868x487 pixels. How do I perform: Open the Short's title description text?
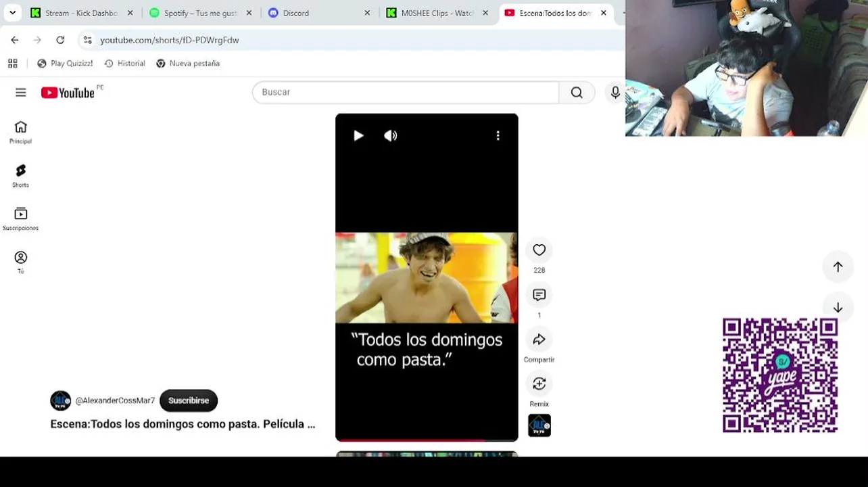click(x=183, y=424)
